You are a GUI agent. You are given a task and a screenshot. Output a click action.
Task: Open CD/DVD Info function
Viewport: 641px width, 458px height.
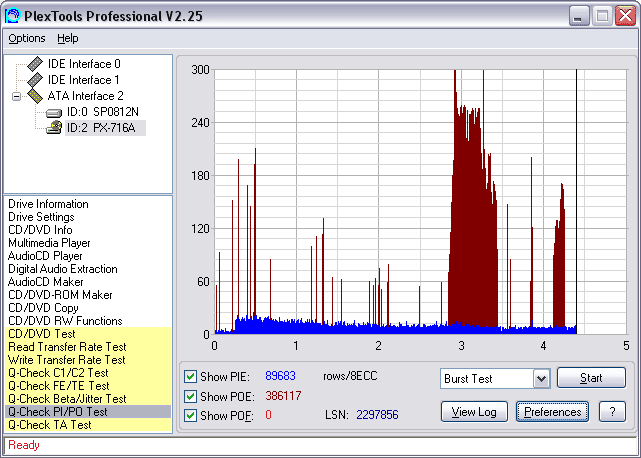click(x=40, y=230)
